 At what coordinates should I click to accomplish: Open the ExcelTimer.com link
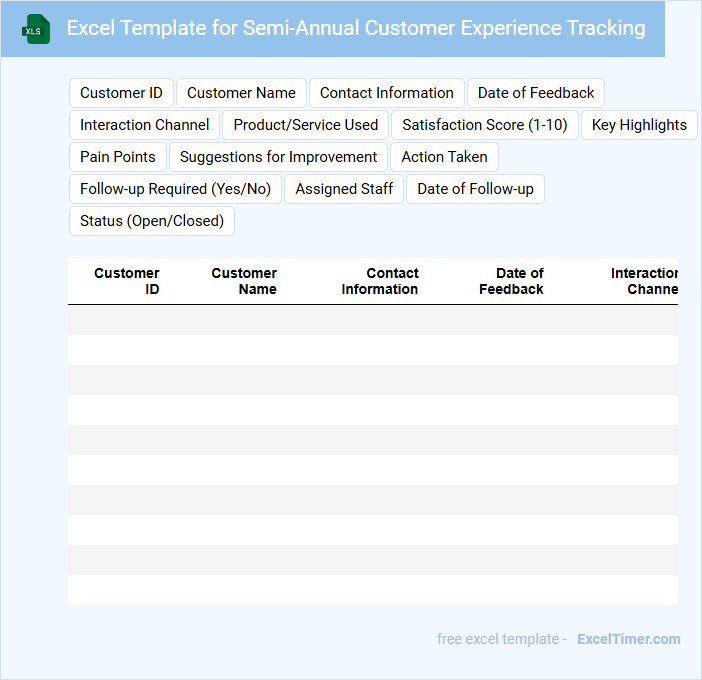click(x=629, y=639)
